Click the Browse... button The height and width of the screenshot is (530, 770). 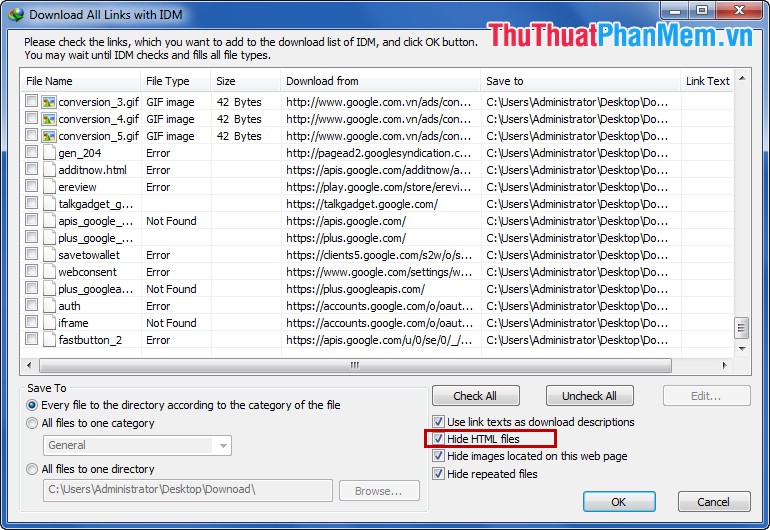379,491
